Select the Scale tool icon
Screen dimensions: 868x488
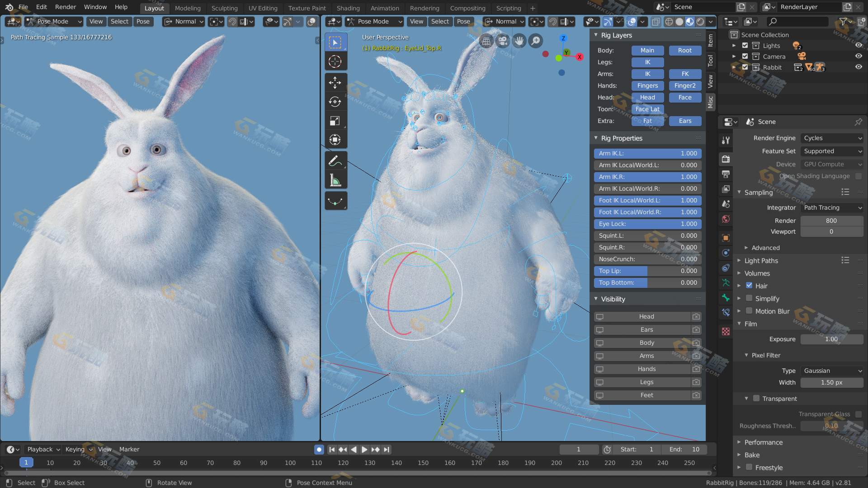coord(335,121)
